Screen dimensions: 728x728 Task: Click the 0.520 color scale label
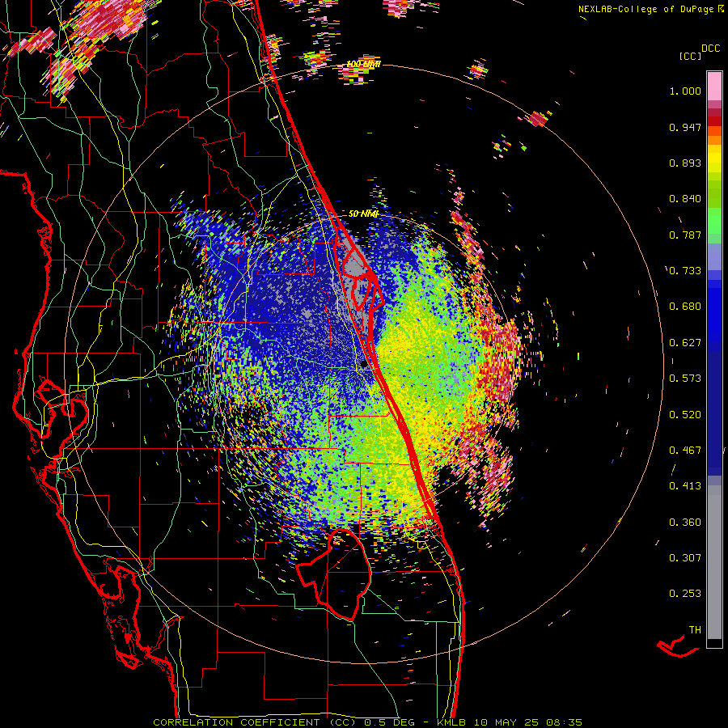click(685, 415)
